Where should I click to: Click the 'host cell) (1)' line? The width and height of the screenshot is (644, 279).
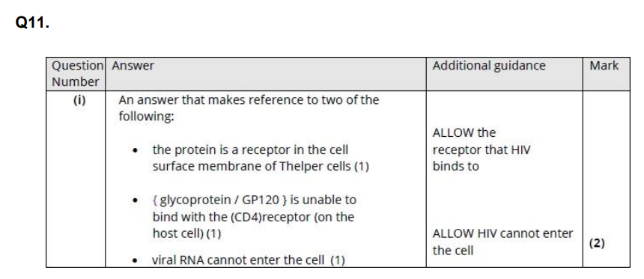point(186,233)
